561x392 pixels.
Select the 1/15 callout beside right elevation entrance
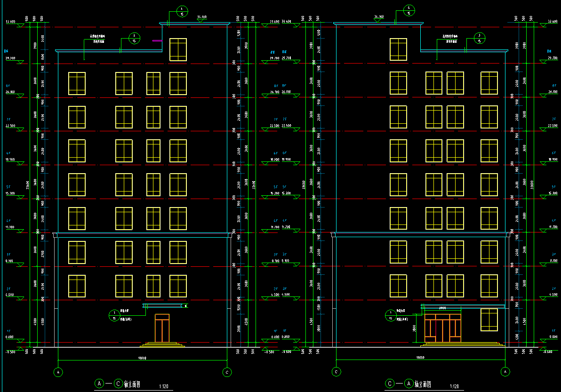tap(390, 316)
